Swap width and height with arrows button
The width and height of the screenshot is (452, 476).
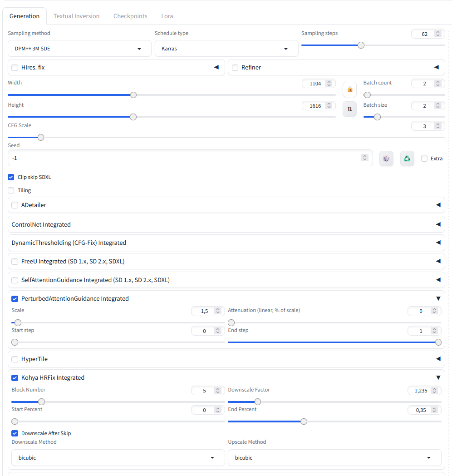click(x=350, y=109)
